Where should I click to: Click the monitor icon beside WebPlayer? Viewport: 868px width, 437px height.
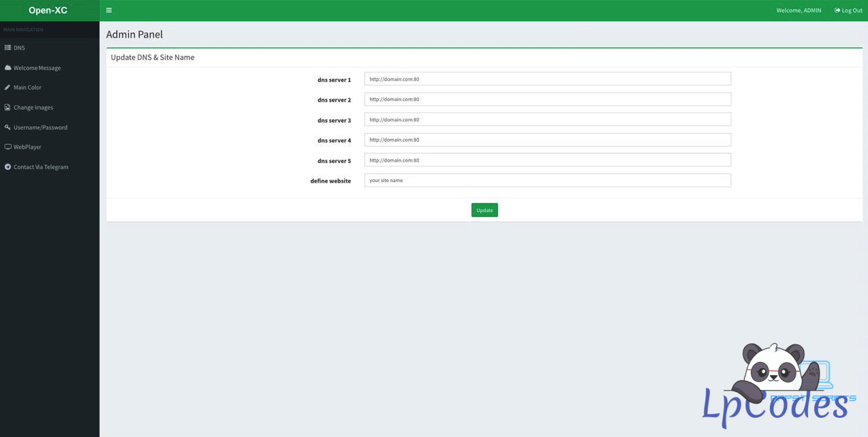pos(7,147)
